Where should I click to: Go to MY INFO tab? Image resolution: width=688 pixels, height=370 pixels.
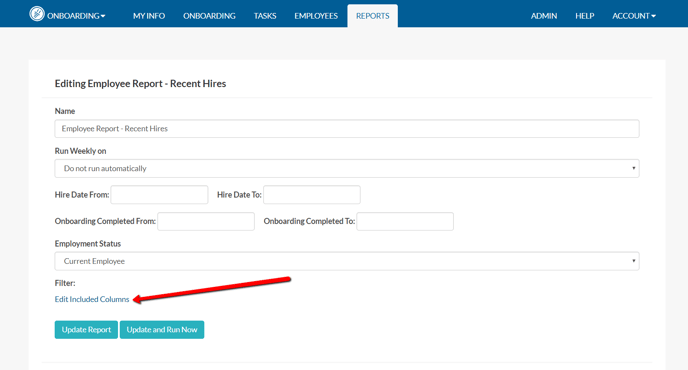click(149, 16)
